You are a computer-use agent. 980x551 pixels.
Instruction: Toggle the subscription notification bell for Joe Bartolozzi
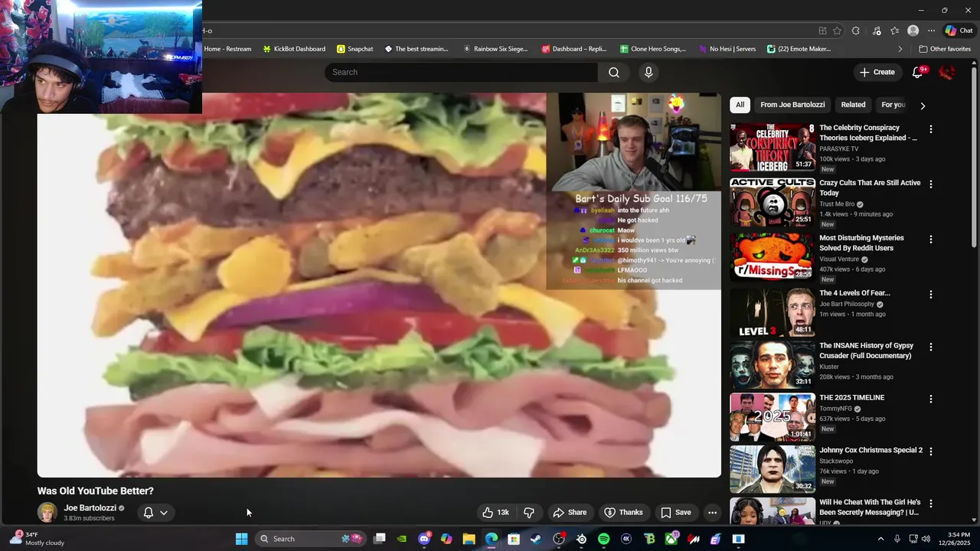pyautogui.click(x=149, y=513)
